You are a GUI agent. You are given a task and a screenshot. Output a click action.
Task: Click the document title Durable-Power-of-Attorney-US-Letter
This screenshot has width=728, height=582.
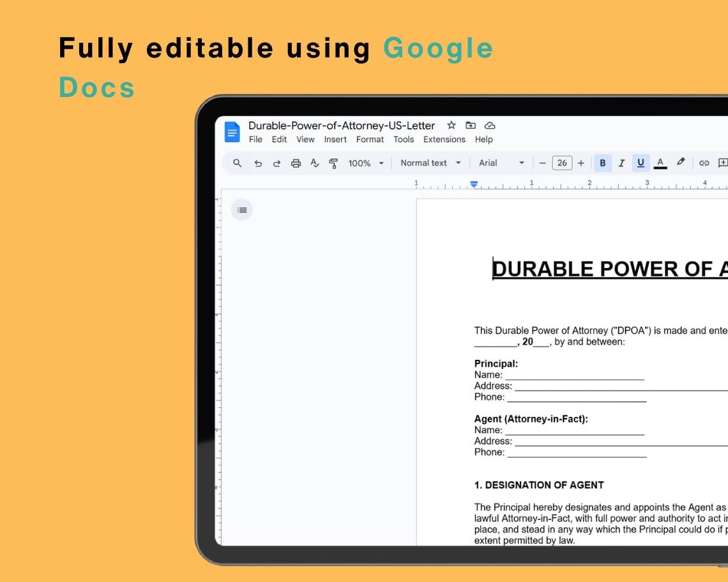[x=342, y=125]
